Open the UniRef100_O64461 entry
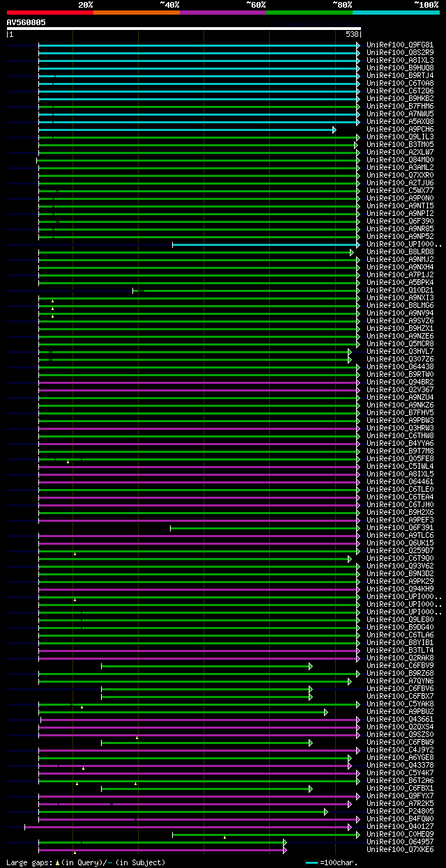The image size is (446, 868). point(400,482)
